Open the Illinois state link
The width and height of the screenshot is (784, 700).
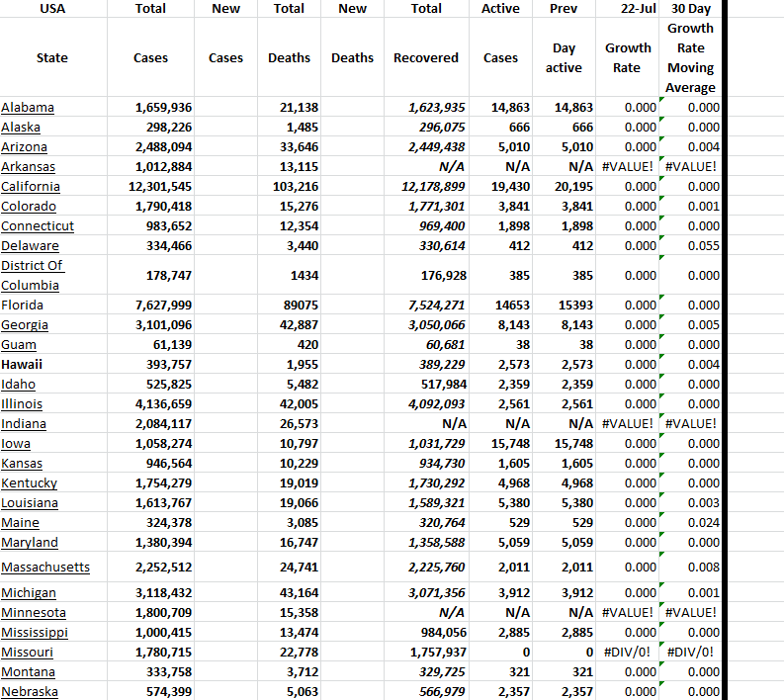click(x=22, y=404)
